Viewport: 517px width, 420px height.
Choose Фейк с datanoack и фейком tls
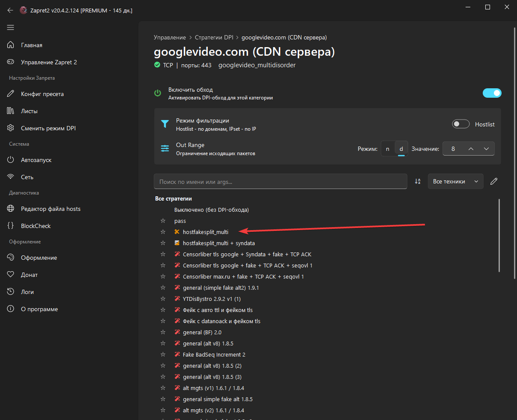[x=222, y=321]
